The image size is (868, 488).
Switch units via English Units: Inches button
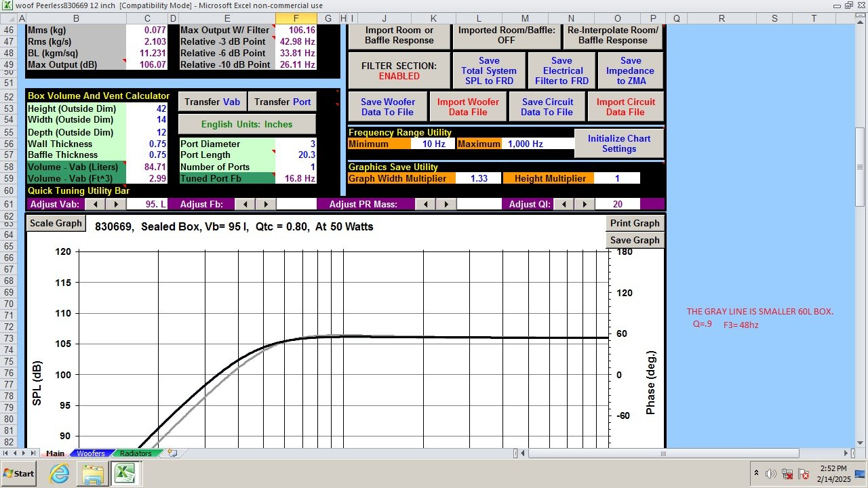(x=247, y=124)
